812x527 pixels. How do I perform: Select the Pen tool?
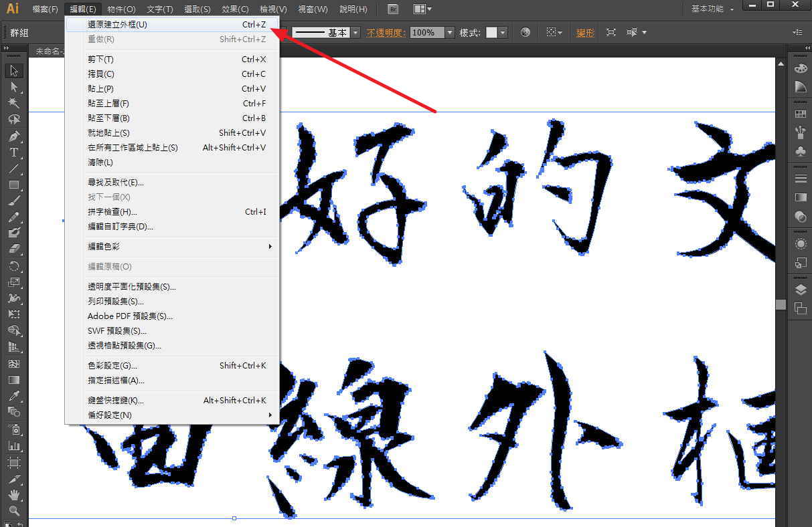[14, 136]
